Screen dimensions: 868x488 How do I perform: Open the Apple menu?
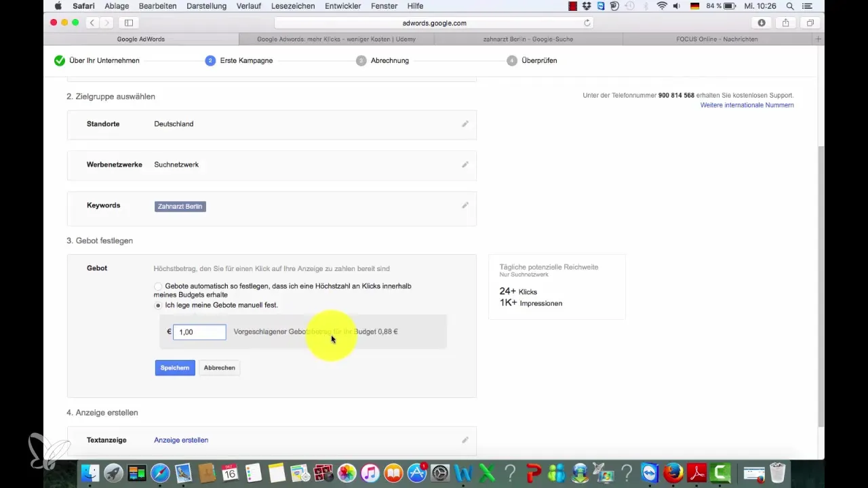(58, 5)
